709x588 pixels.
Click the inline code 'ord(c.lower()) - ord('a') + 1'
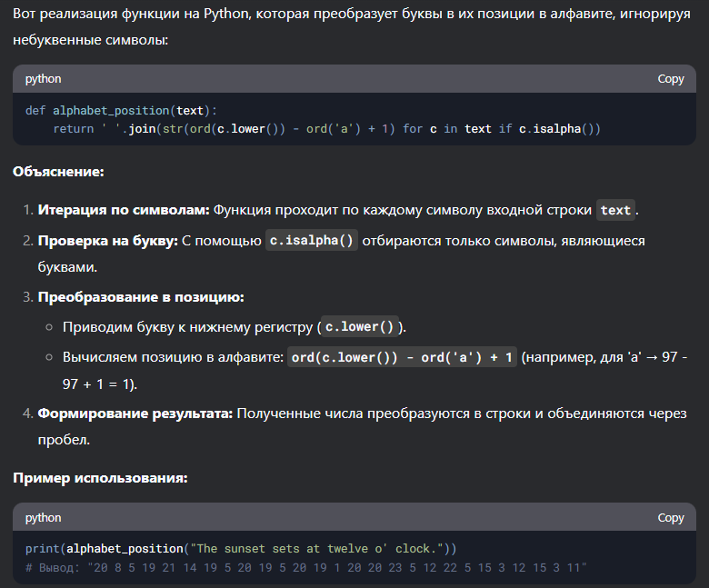click(x=402, y=357)
